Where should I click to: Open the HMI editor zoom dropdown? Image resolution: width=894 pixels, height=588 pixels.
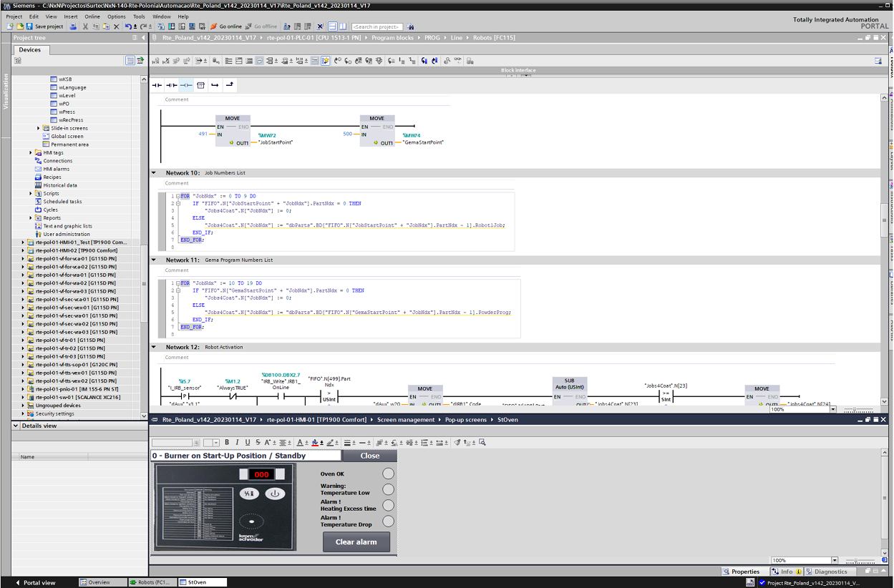(x=834, y=560)
